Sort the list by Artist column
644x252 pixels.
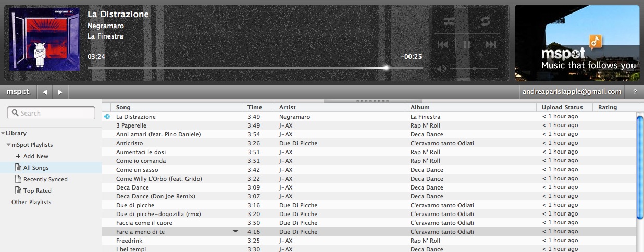(339, 107)
